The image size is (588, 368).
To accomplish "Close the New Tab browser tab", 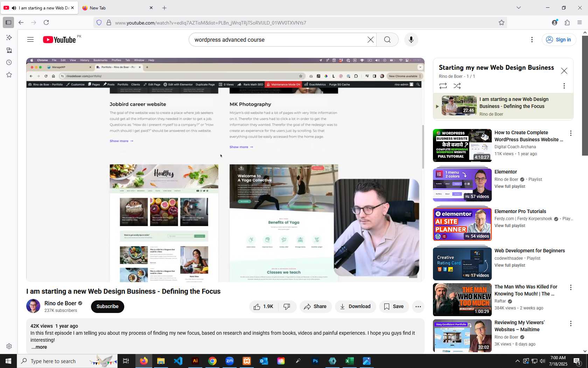I will point(151,8).
